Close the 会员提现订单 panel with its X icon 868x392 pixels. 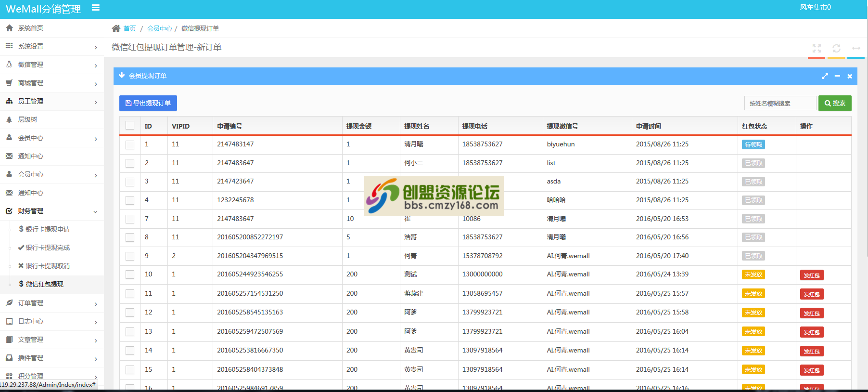point(850,76)
